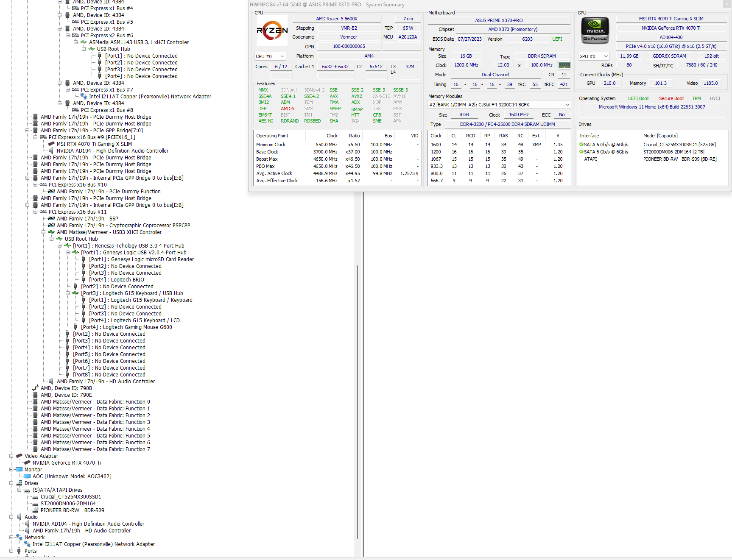The width and height of the screenshot is (732, 560).
Task: Click the green check beside ST2000DM006 SATA drive
Action: (x=581, y=152)
